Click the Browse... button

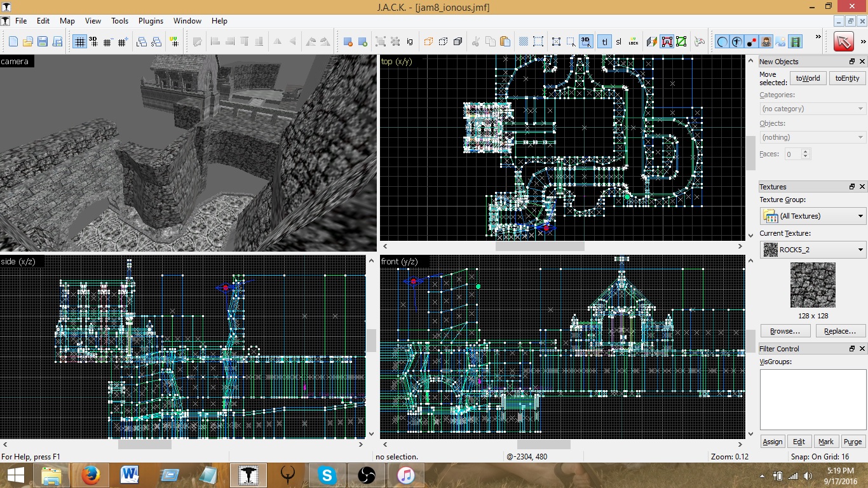point(785,331)
